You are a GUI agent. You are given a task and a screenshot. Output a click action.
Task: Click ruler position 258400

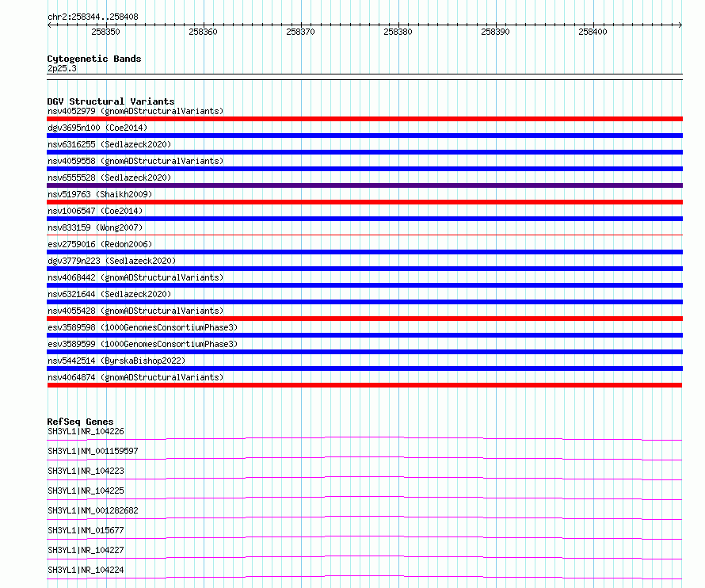click(x=593, y=32)
